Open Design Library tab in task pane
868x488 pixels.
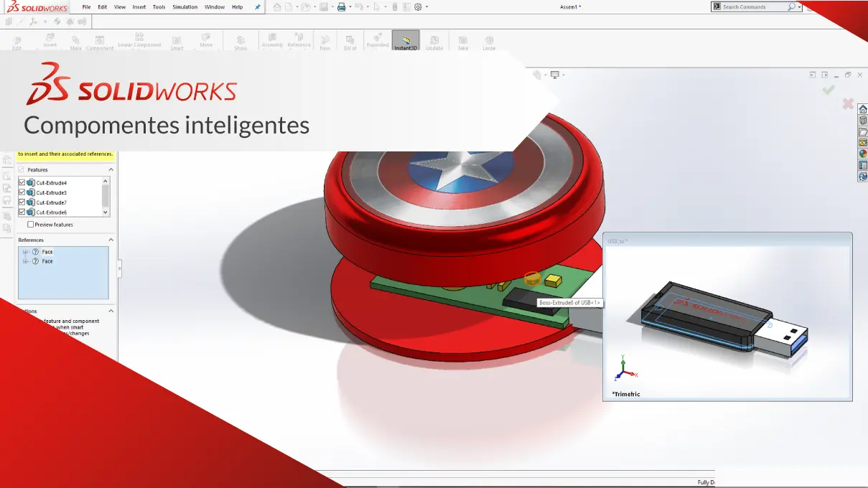click(x=863, y=121)
